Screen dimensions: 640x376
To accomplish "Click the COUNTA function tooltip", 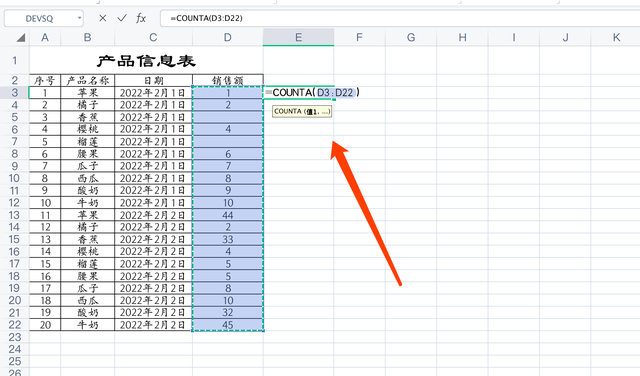I will [302, 111].
